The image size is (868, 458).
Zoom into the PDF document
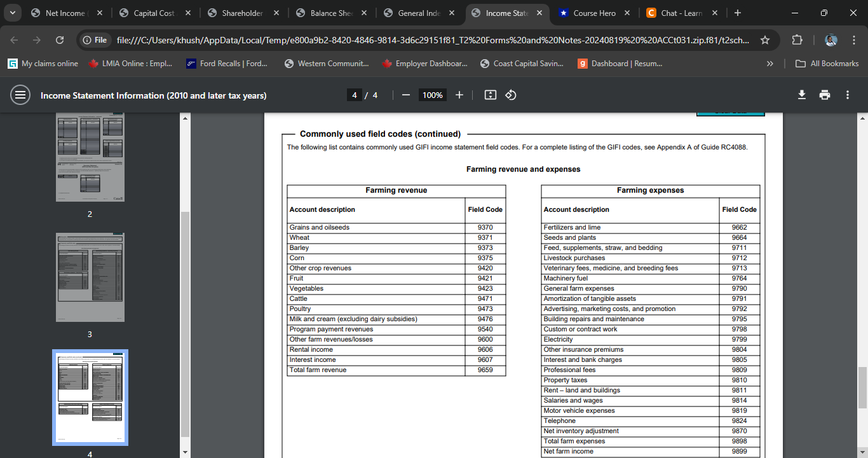coord(459,95)
